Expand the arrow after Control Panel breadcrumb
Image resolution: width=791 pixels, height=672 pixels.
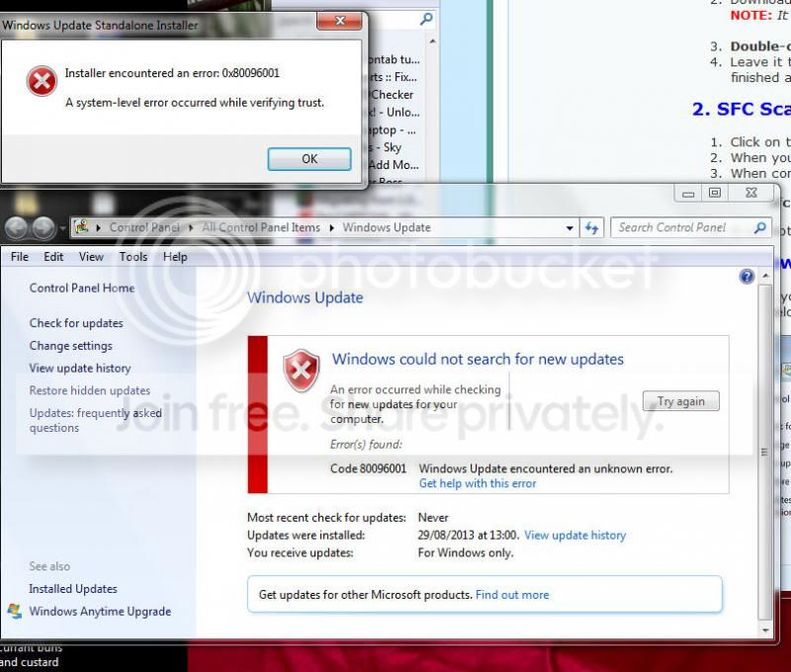(x=191, y=228)
